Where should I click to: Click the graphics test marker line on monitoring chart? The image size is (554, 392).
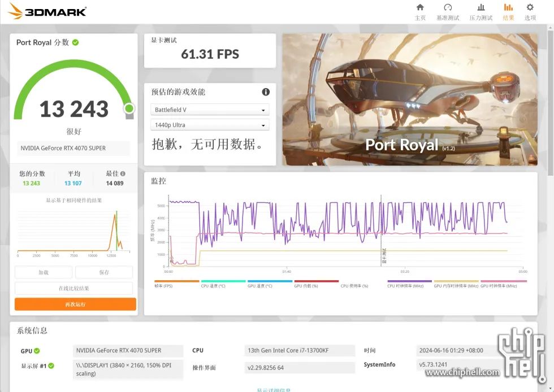(x=381, y=230)
